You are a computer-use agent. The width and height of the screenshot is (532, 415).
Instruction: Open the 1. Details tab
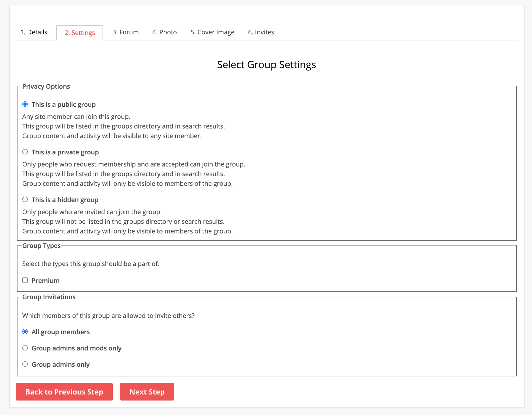point(34,32)
